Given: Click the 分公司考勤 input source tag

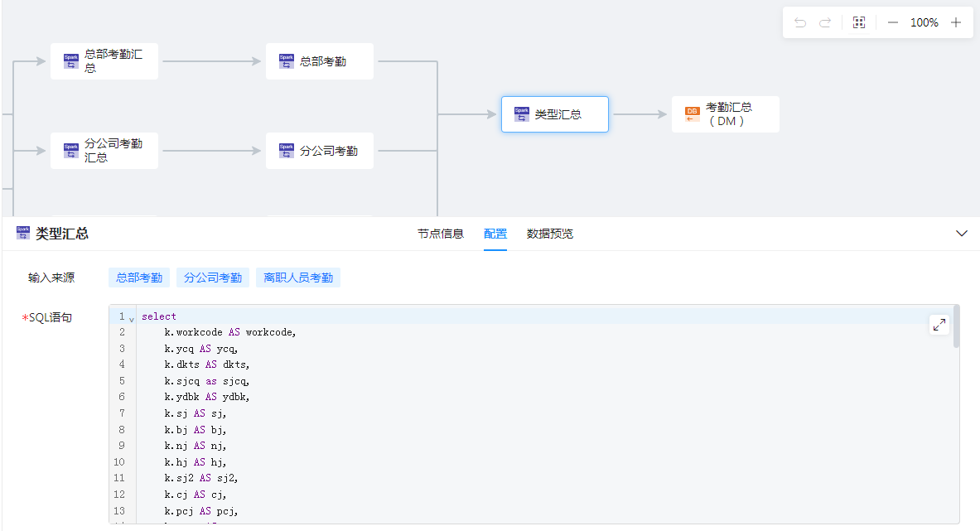Looking at the screenshot, I should (x=213, y=278).
